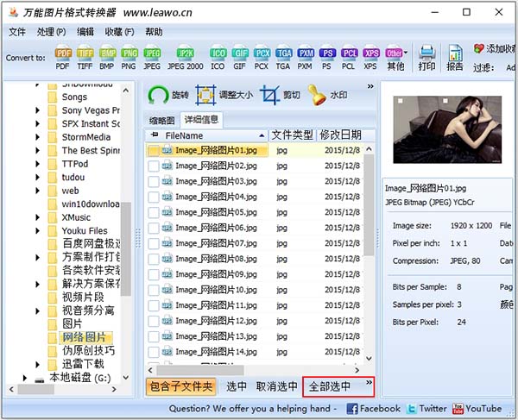Click 取消选中 deselect button

277,386
